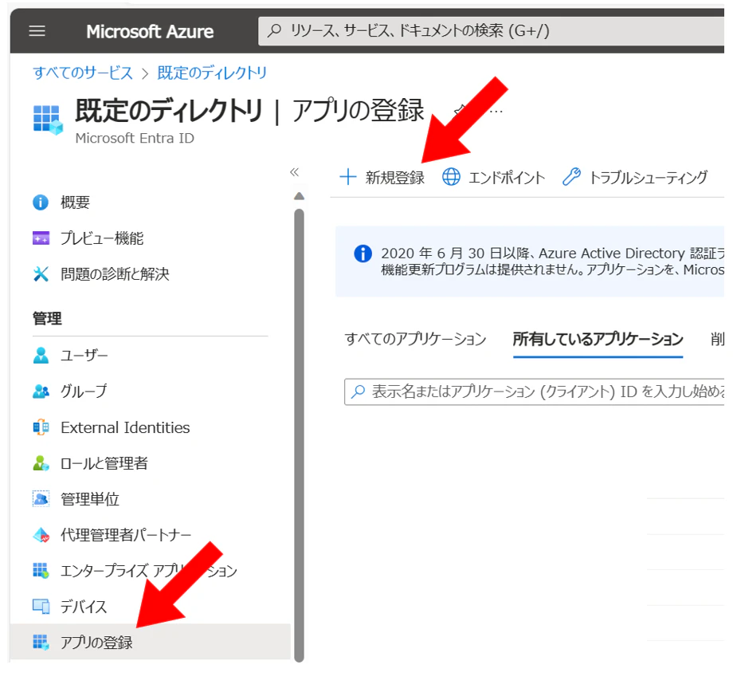
Task: Focus the global resource search box
Action: click(x=492, y=31)
